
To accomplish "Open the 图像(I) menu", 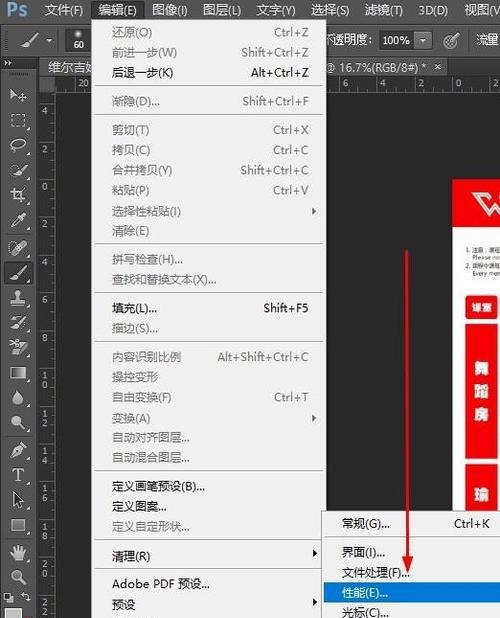I will pos(170,9).
